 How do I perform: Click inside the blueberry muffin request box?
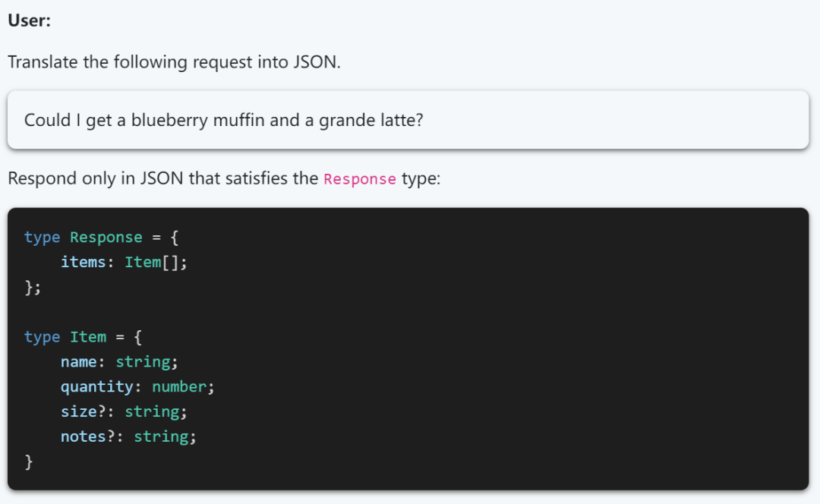(531, 120)
